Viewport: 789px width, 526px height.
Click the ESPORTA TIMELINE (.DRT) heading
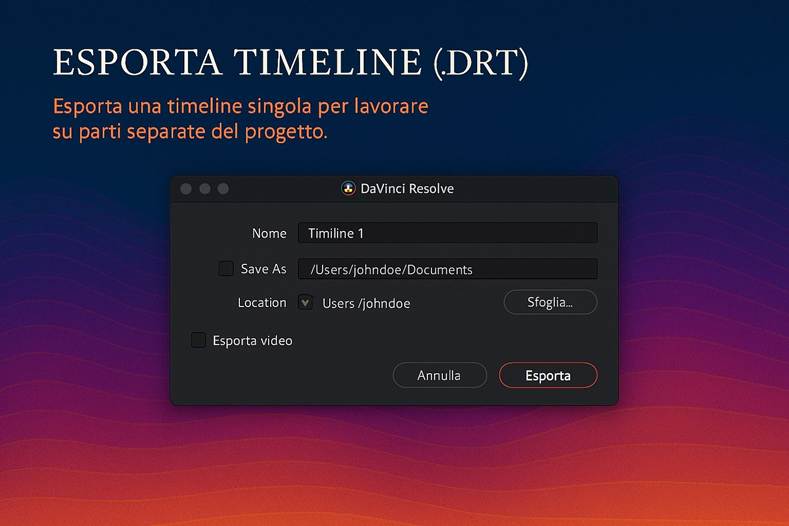click(x=291, y=63)
